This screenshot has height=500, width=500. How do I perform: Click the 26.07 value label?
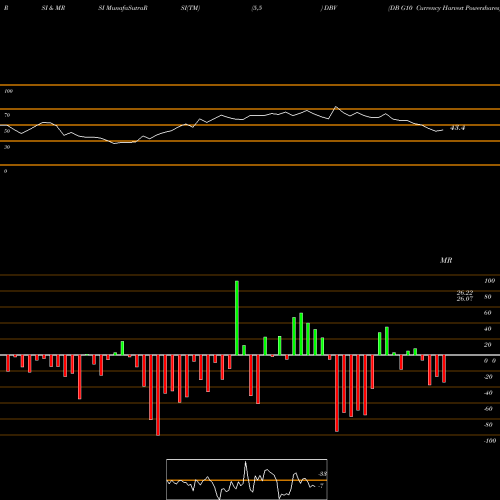pyautogui.click(x=465, y=299)
